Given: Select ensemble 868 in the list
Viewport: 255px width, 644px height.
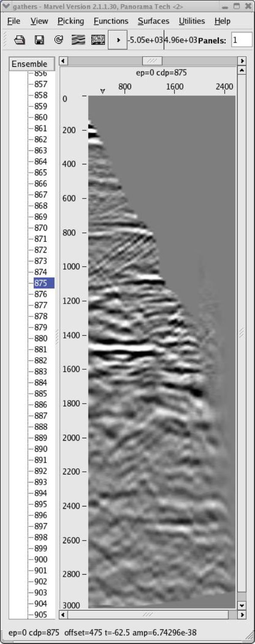Looking at the screenshot, I should [41, 206].
